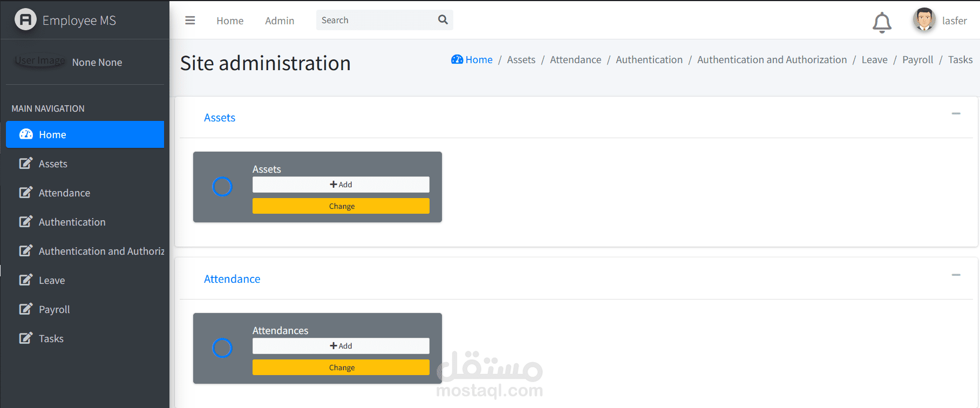Click the MAIN NAVIGATION label
980x408 pixels.
point(48,108)
